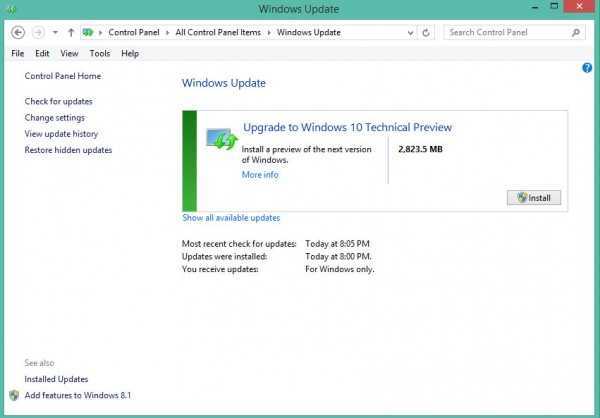Click the forward navigation arrow
Image resolution: width=600 pixels, height=418 pixels.
[38, 33]
